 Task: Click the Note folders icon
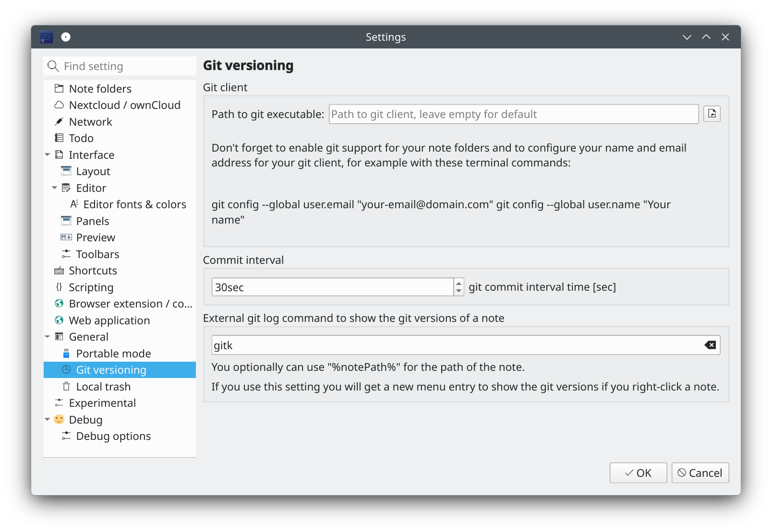pos(59,88)
